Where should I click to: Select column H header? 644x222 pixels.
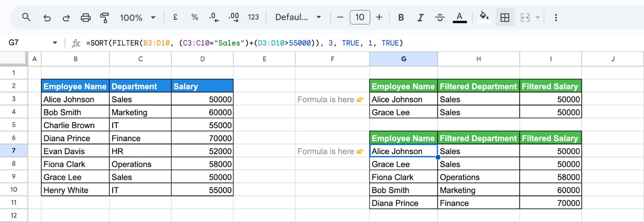point(479,59)
